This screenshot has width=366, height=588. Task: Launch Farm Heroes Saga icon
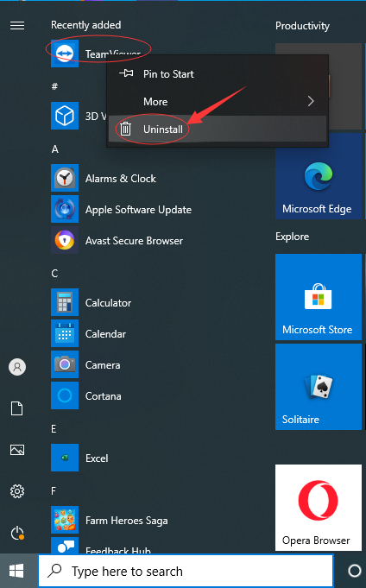coord(65,521)
